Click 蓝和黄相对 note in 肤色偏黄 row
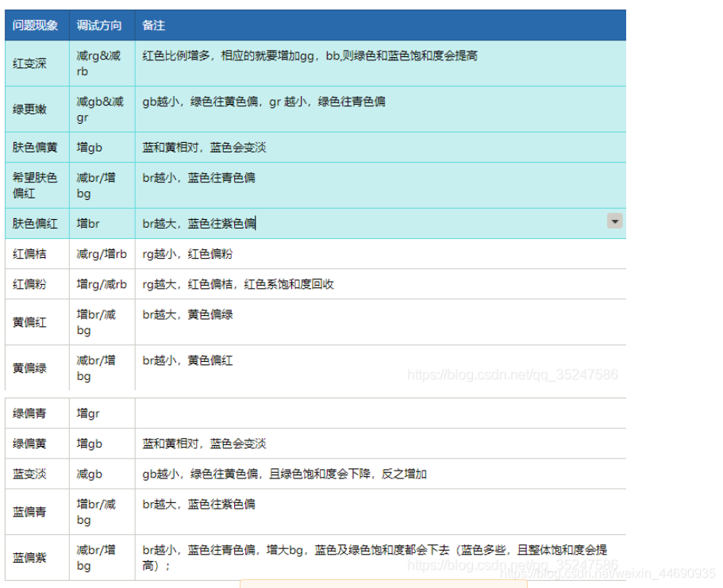The height and width of the screenshot is (588, 723). tap(204, 148)
